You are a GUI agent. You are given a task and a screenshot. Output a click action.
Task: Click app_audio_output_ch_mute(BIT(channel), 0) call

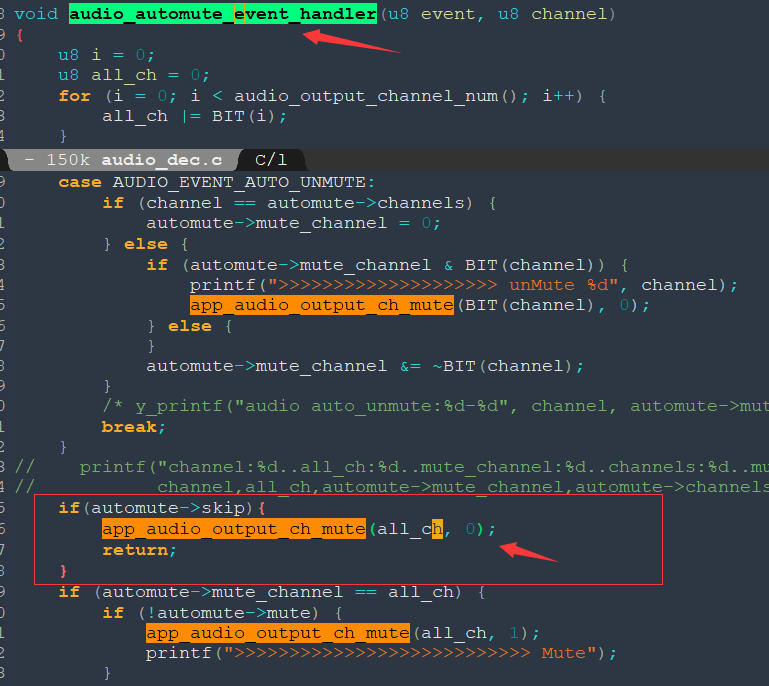click(420, 305)
